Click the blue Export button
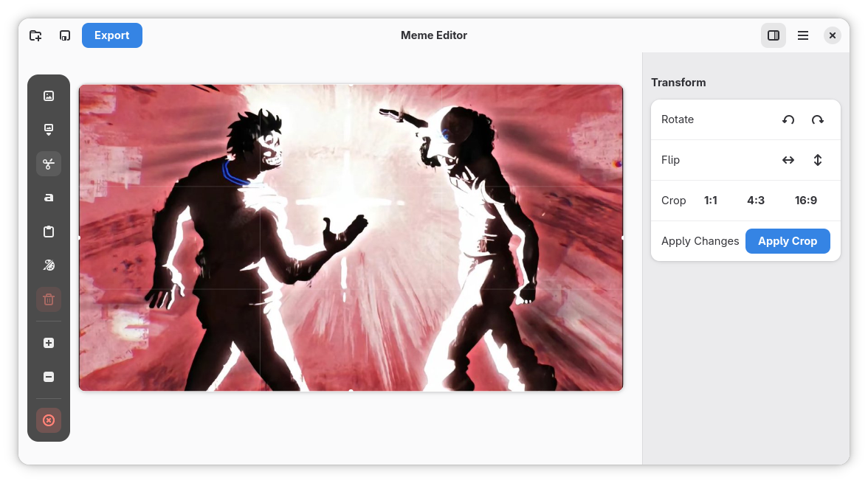 112,35
